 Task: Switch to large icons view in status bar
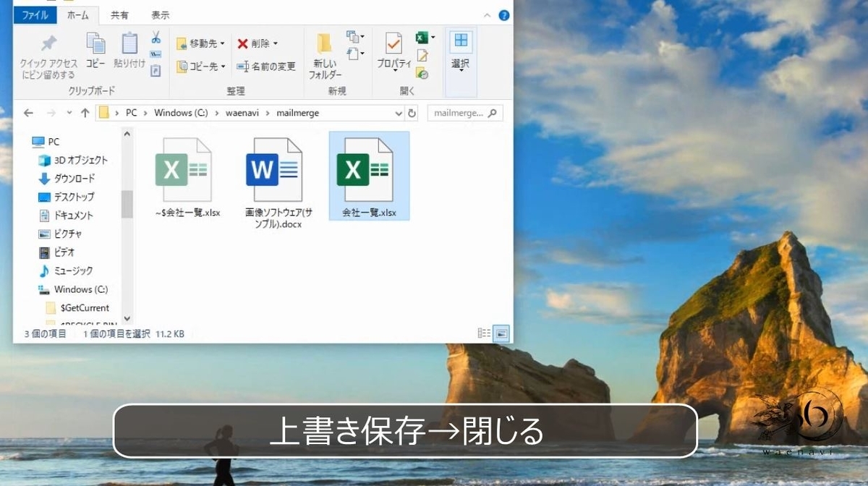click(x=501, y=333)
